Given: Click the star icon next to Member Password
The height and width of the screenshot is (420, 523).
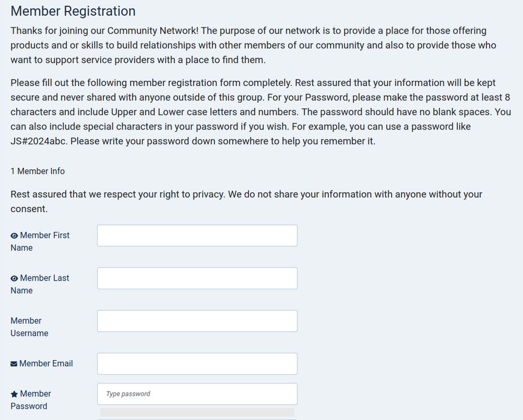Looking at the screenshot, I should [15, 394].
